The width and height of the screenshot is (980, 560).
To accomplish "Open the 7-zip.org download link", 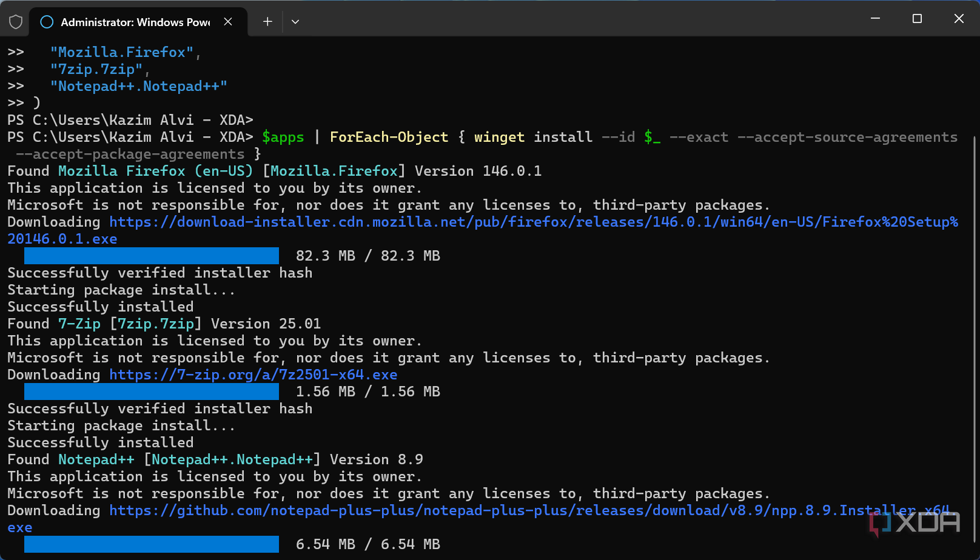I will pyautogui.click(x=253, y=375).
